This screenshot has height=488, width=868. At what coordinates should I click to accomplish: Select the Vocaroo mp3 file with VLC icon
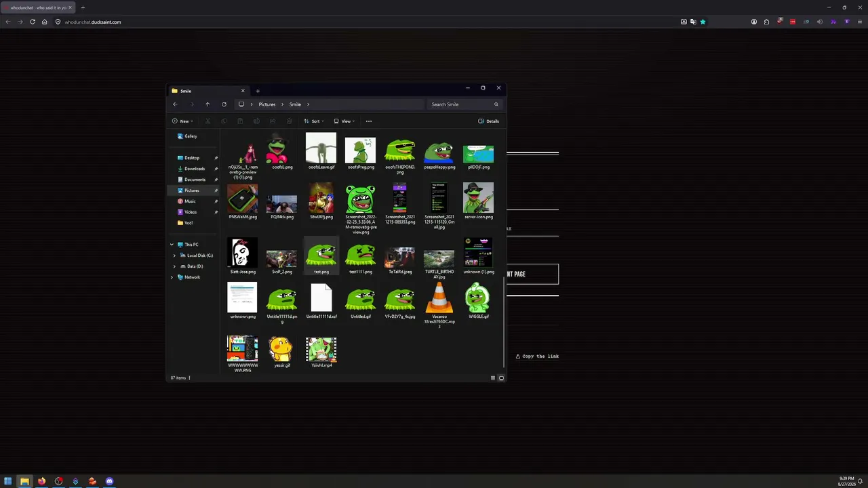[439, 306]
